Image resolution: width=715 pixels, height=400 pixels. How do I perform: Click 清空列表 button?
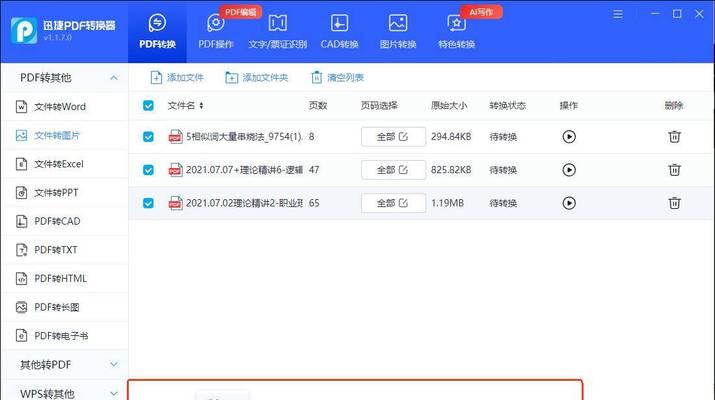pyautogui.click(x=337, y=78)
